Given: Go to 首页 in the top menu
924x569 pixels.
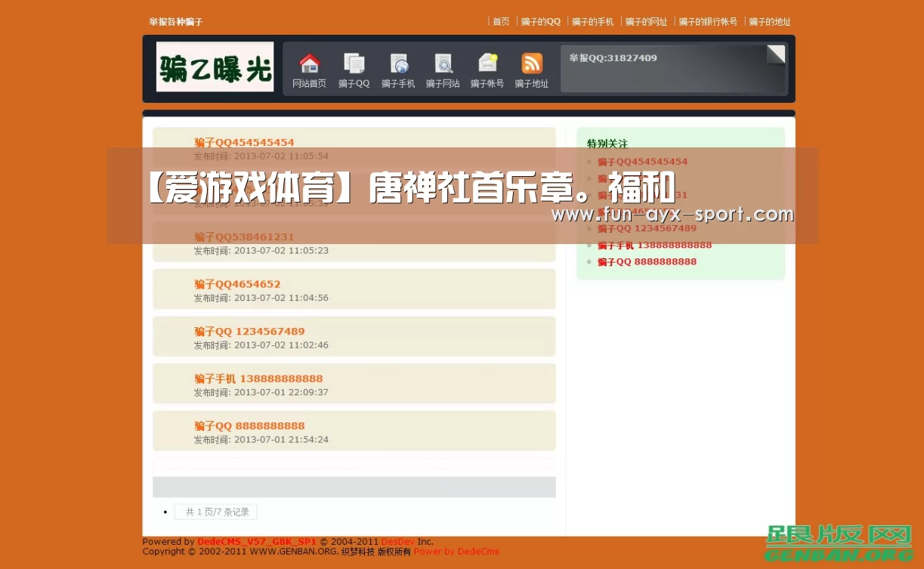Looking at the screenshot, I should [501, 22].
